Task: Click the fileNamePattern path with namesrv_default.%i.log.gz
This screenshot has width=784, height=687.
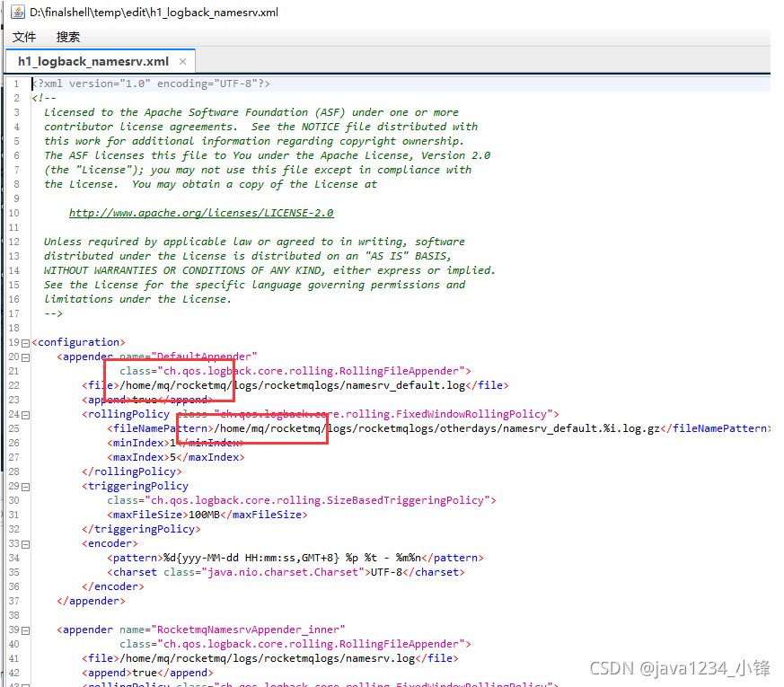Action: point(437,428)
